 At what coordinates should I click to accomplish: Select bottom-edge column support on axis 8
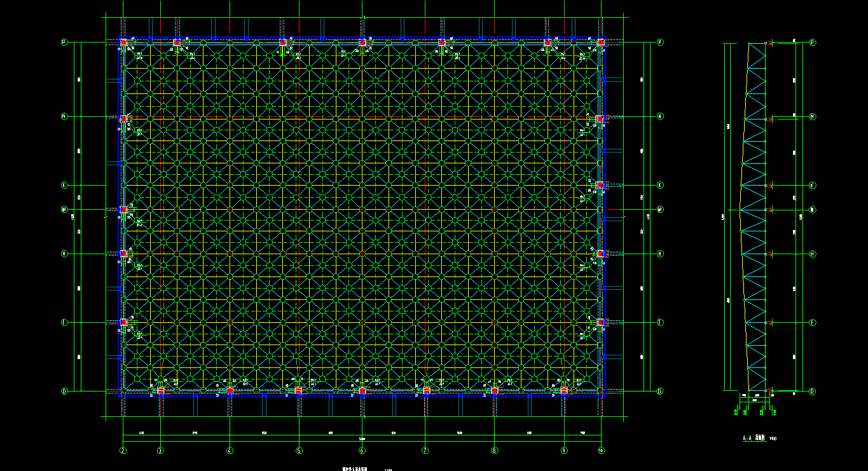coord(494,390)
